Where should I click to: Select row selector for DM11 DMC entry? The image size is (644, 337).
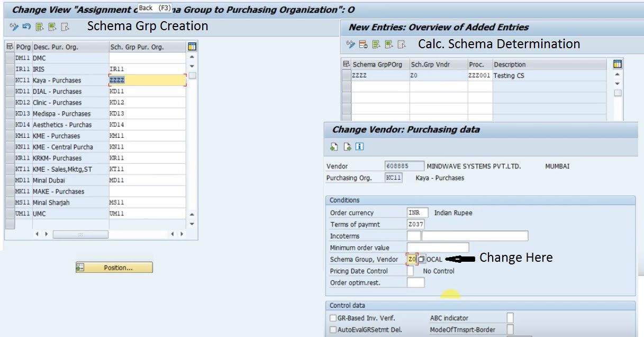10,58
